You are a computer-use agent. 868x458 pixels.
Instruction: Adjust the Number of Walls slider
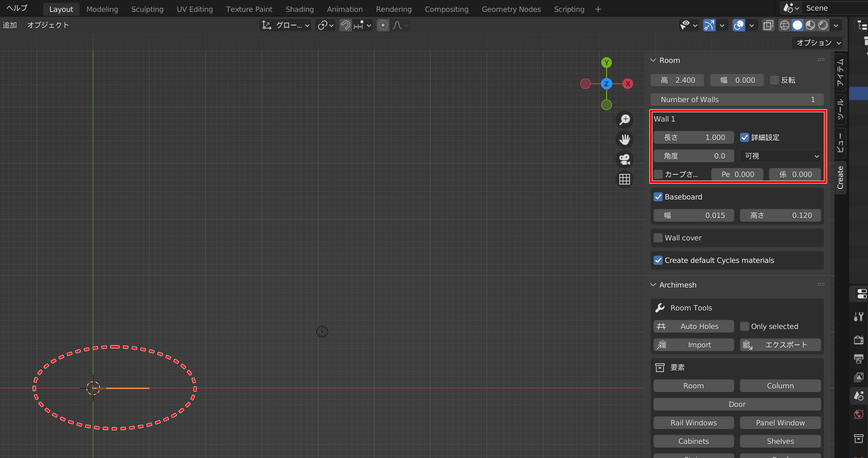pyautogui.click(x=737, y=100)
